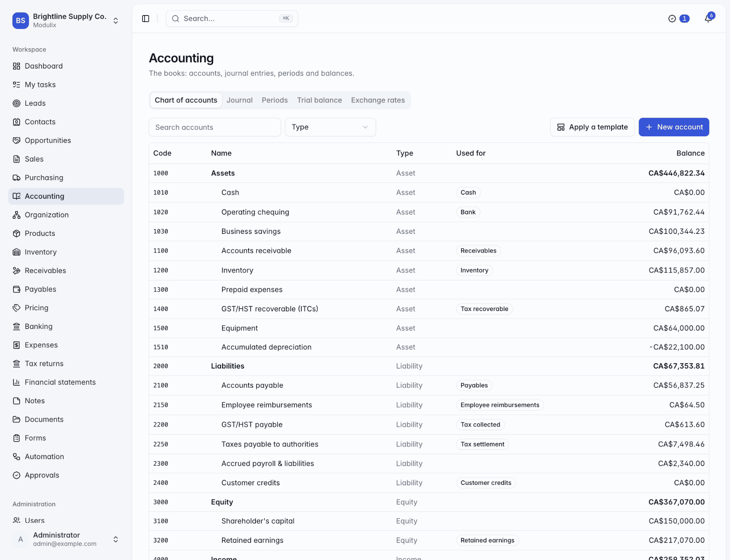Expand the Brightline Supply Co. workspace switcher
This screenshot has height=560, width=730.
tap(66, 20)
